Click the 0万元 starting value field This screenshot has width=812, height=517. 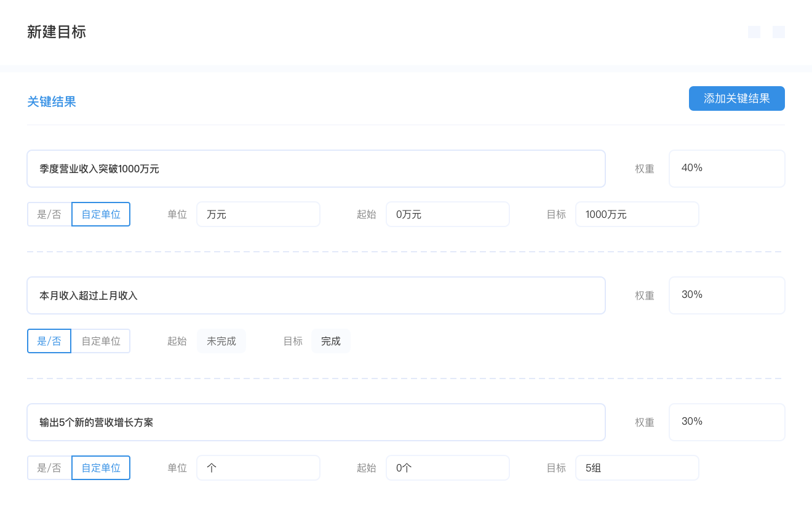pos(448,214)
